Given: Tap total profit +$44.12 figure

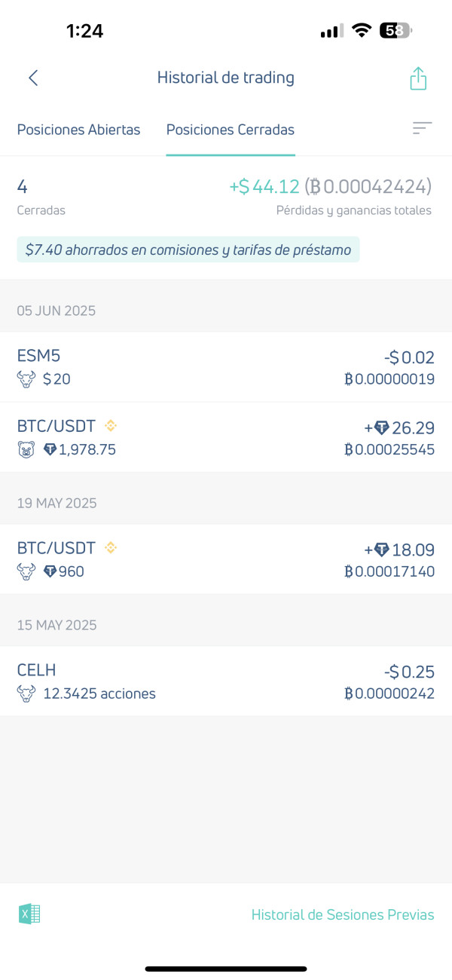Looking at the screenshot, I should (x=264, y=186).
